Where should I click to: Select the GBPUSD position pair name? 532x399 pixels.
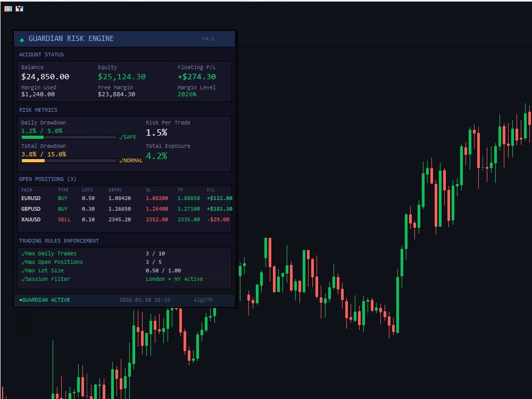[31, 209]
